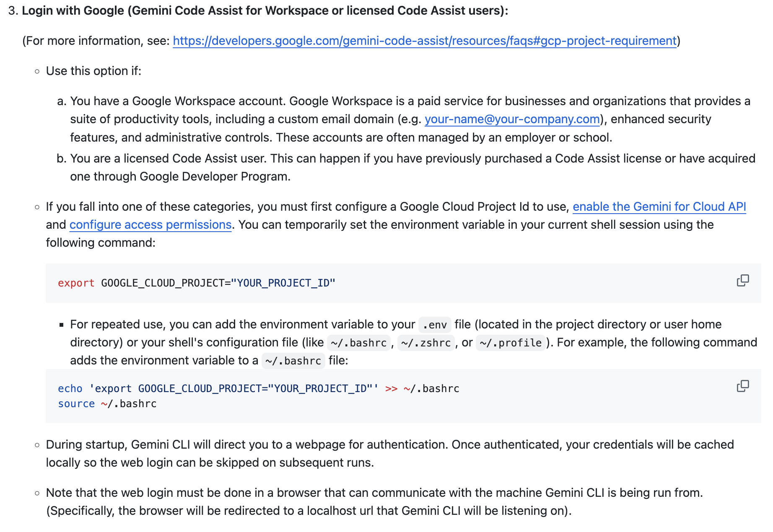Click the Use this option if bullet
773x532 pixels.
pyautogui.click(x=93, y=70)
